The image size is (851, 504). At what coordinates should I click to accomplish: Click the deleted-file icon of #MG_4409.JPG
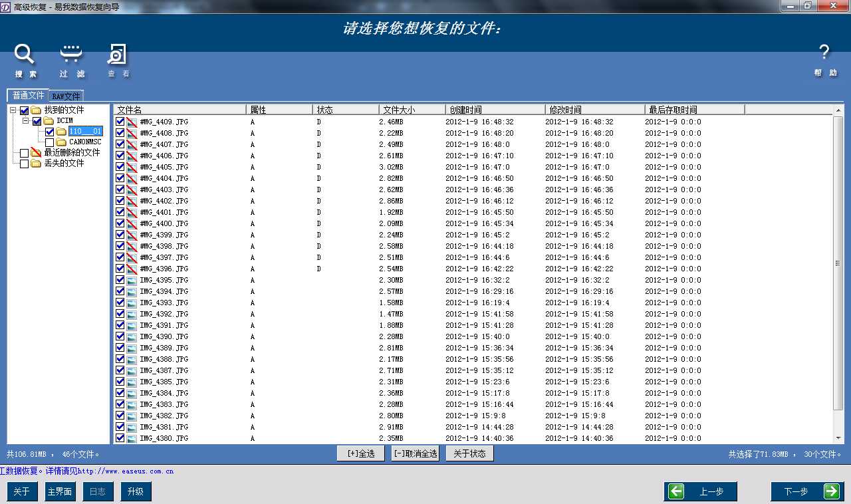point(132,122)
